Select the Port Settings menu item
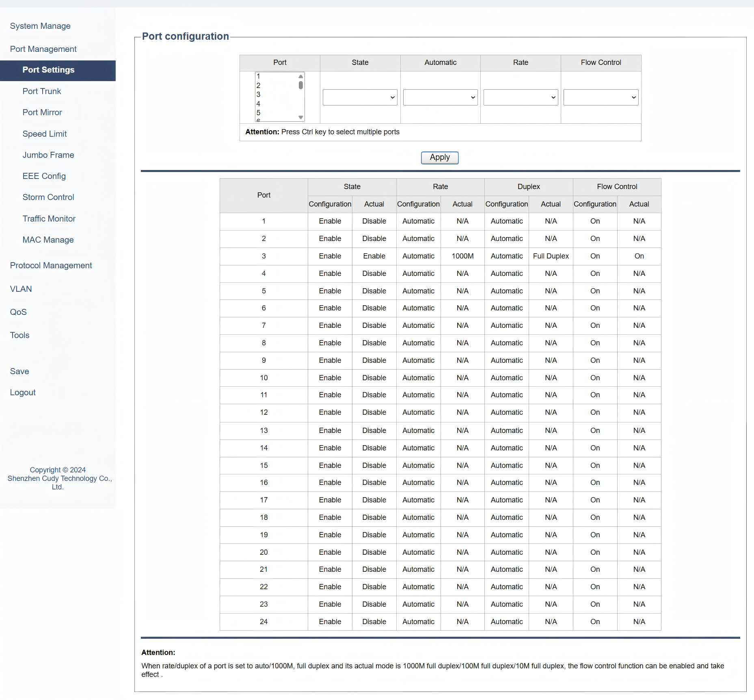 click(x=58, y=70)
